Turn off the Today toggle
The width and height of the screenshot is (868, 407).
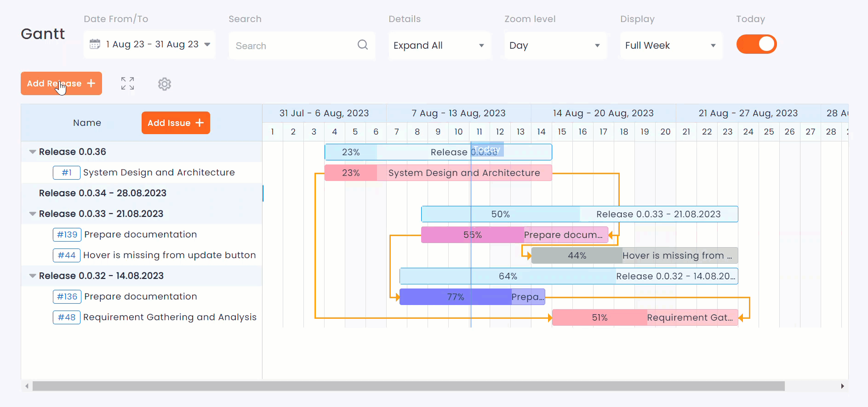pyautogui.click(x=756, y=45)
